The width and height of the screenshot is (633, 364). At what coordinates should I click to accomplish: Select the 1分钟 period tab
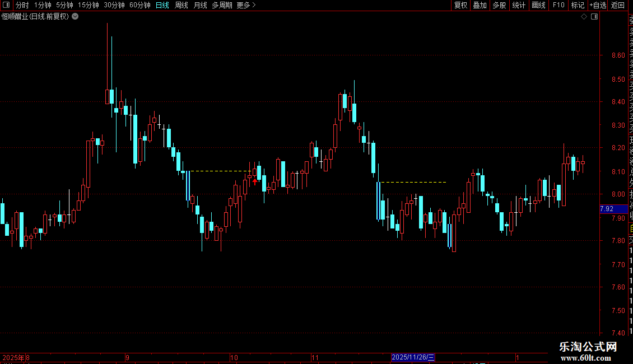[x=43, y=5]
